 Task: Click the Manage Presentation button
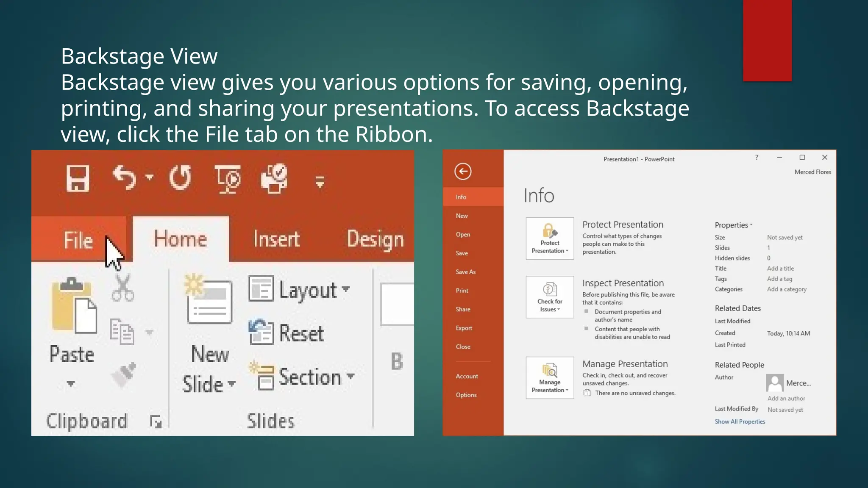550,378
